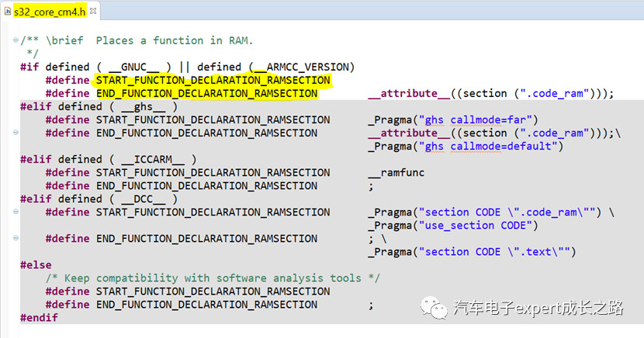Click the #else preprocessor directive

coord(36,264)
